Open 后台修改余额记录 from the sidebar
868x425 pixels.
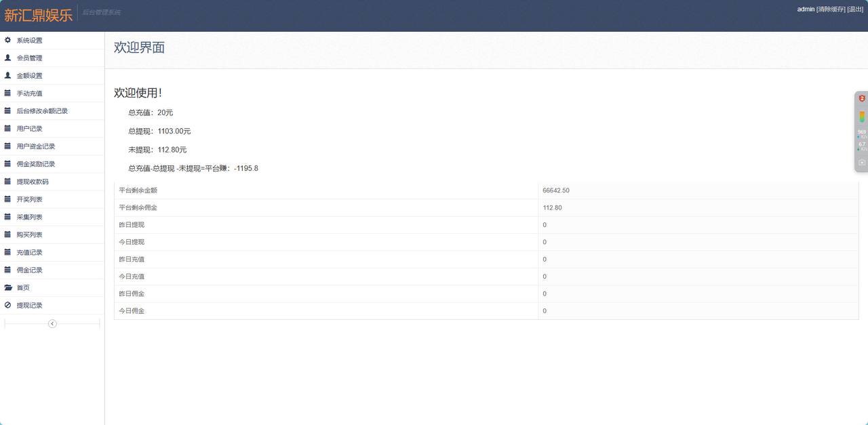pyautogui.click(x=42, y=111)
